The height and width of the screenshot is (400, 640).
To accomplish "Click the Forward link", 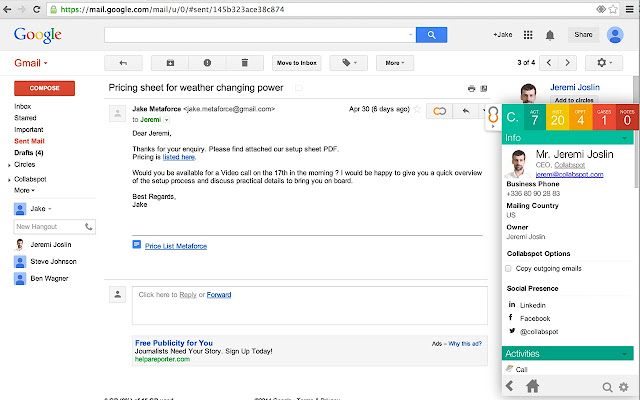I will coord(219,295).
